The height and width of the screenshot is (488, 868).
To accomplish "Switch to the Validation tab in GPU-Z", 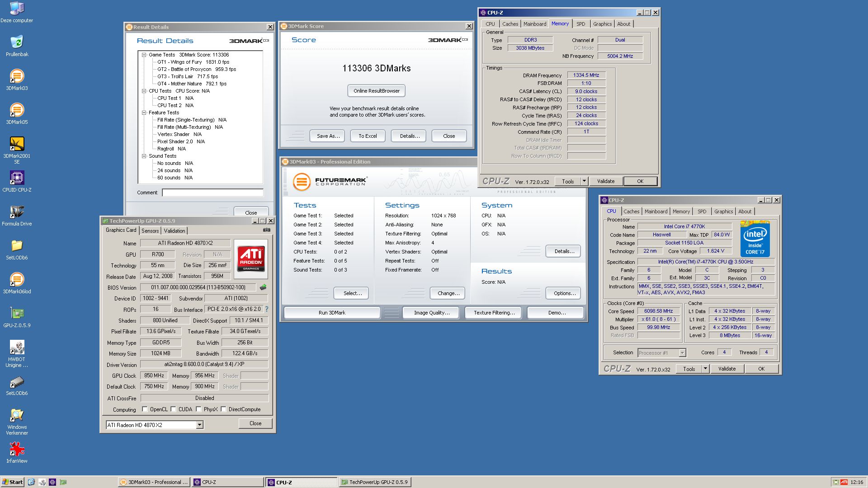I will click(175, 230).
